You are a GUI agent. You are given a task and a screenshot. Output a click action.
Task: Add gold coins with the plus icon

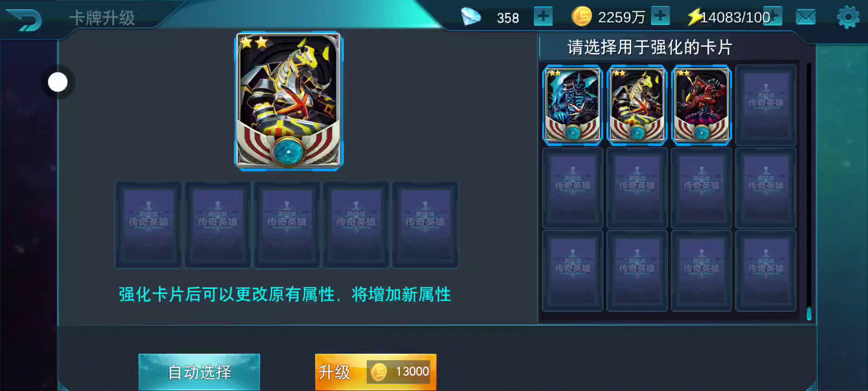coord(660,16)
